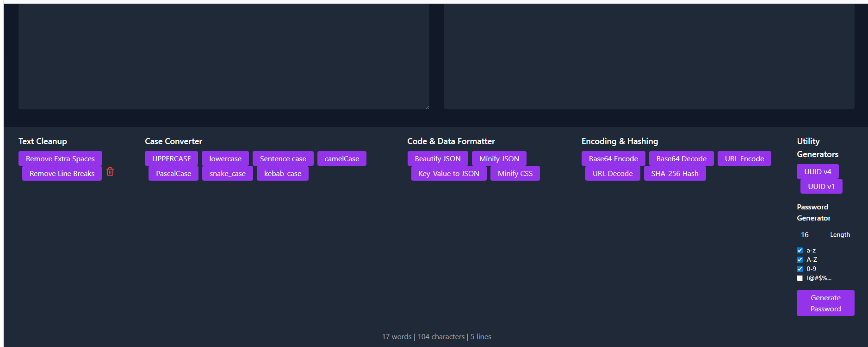Convert text to lowercase

tap(225, 158)
